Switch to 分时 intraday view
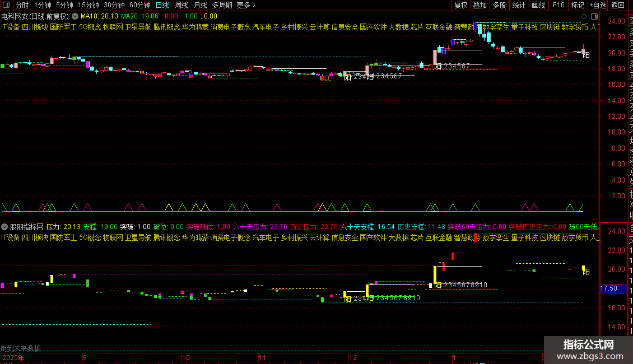The height and width of the screenshot is (364, 633). click(22, 5)
